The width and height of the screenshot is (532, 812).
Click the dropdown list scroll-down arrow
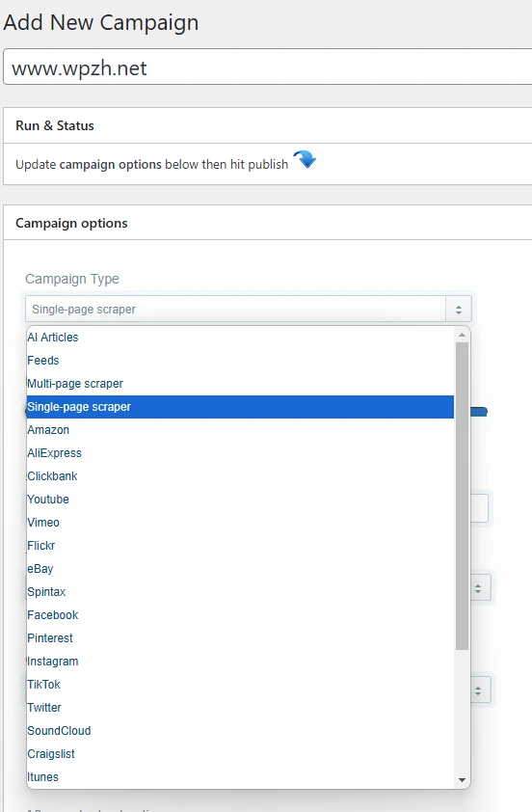tap(463, 780)
